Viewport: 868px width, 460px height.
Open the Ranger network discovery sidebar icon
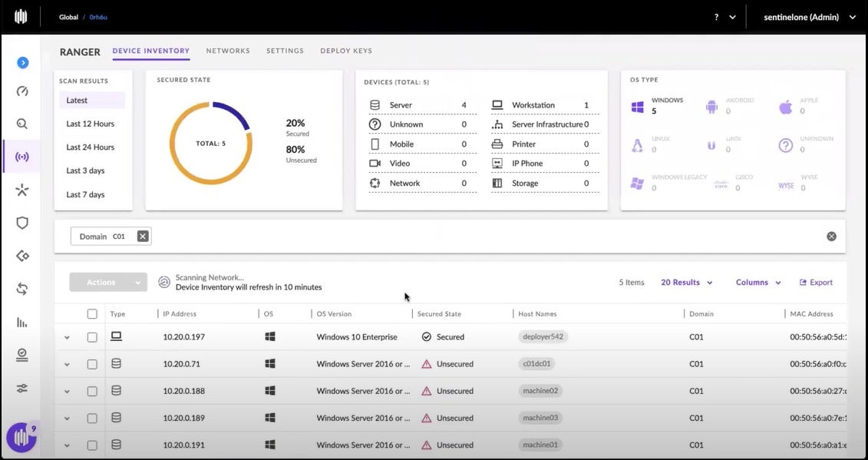click(22, 157)
